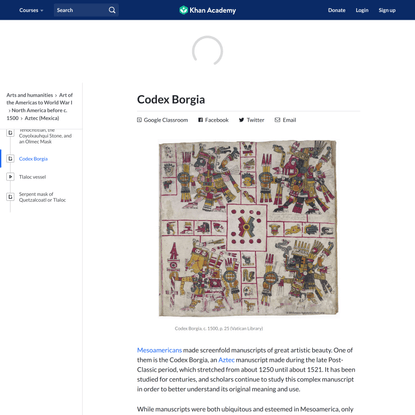
Task: Open the Arts and humanities breadcrumb
Action: tap(30, 95)
